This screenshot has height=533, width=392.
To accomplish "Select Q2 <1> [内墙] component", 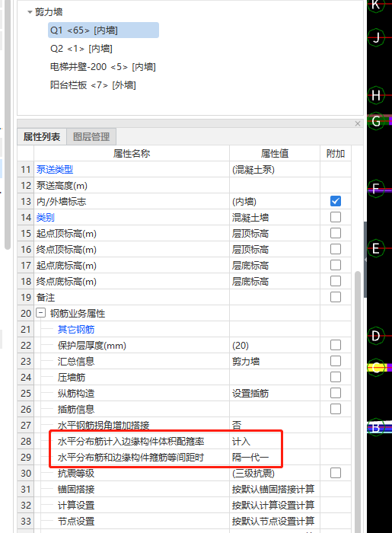I will tap(81, 49).
